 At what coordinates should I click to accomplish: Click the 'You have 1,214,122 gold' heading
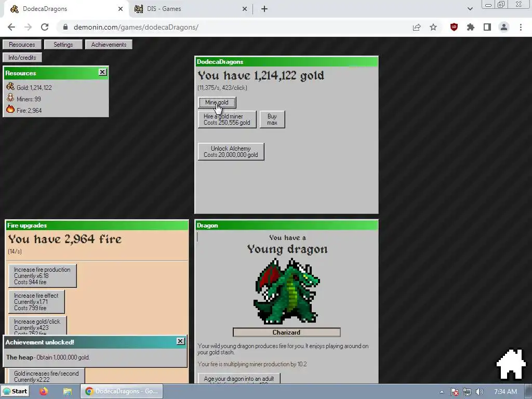pos(261,75)
